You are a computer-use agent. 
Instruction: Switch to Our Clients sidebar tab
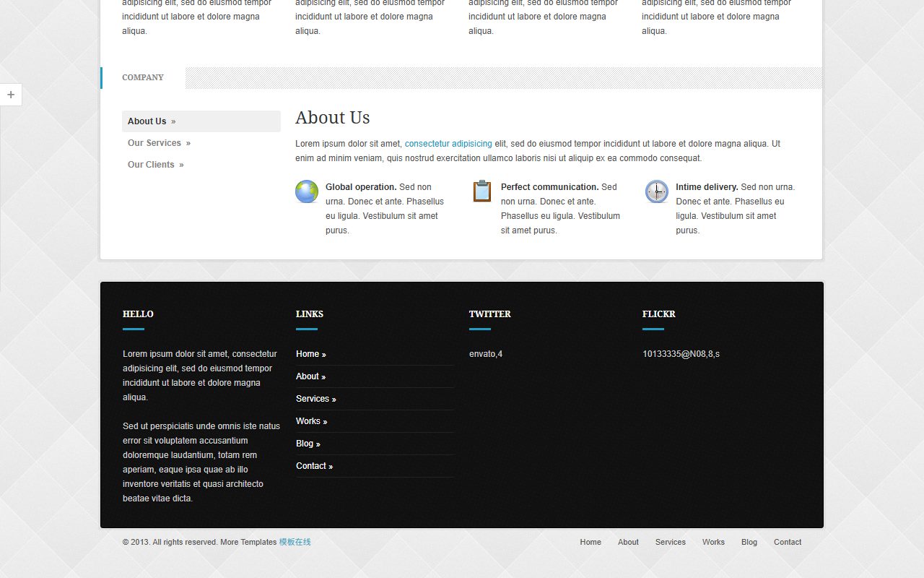coord(201,165)
